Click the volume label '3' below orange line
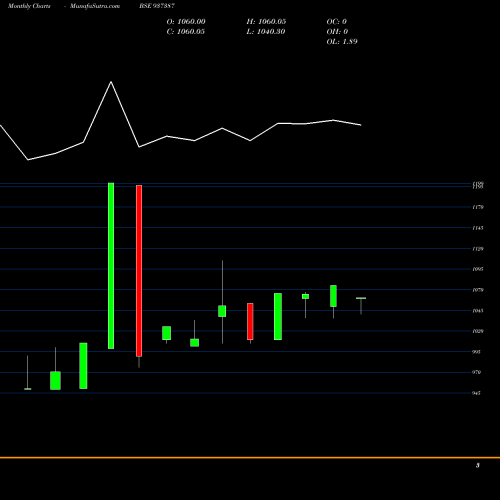Image resolution: width=500 pixels, height=500 pixels. pyautogui.click(x=478, y=465)
